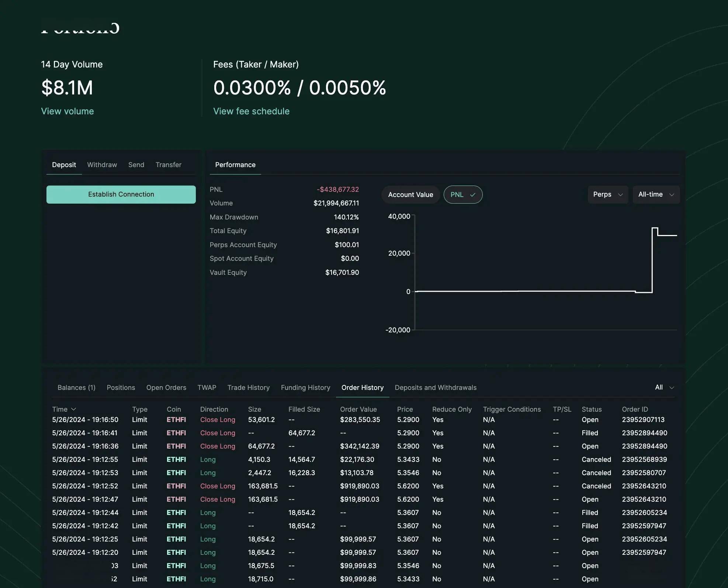Click the Deposit tab icon

[x=63, y=164]
